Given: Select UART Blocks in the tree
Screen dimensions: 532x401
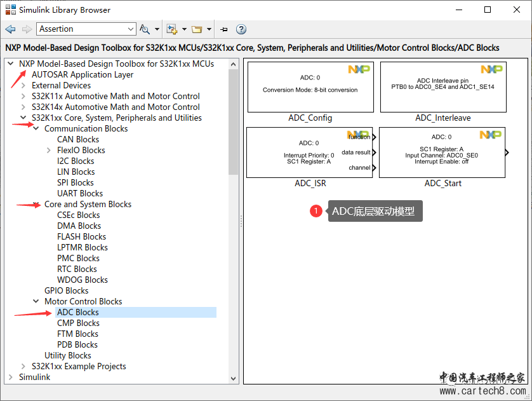Looking at the screenshot, I should (80, 194).
